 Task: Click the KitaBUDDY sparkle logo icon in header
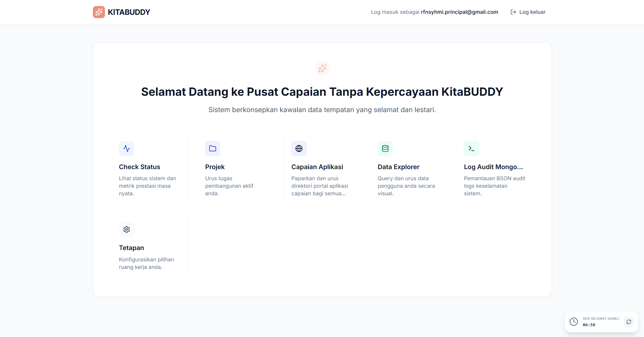99,12
